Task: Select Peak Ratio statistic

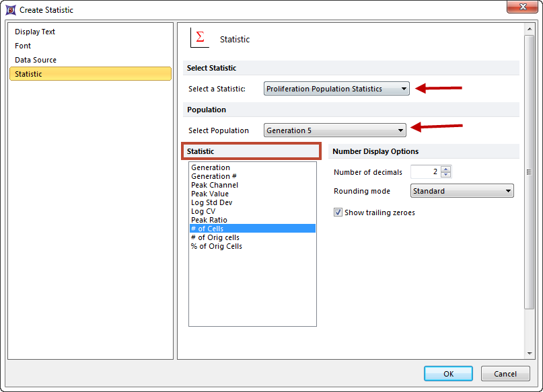Action: (252, 220)
